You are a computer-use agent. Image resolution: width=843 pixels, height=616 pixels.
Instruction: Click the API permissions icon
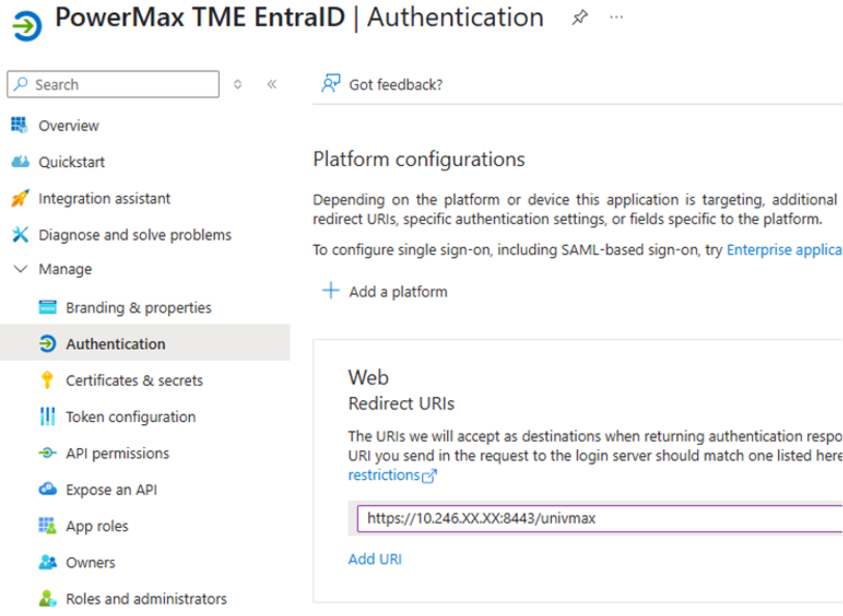[47, 453]
